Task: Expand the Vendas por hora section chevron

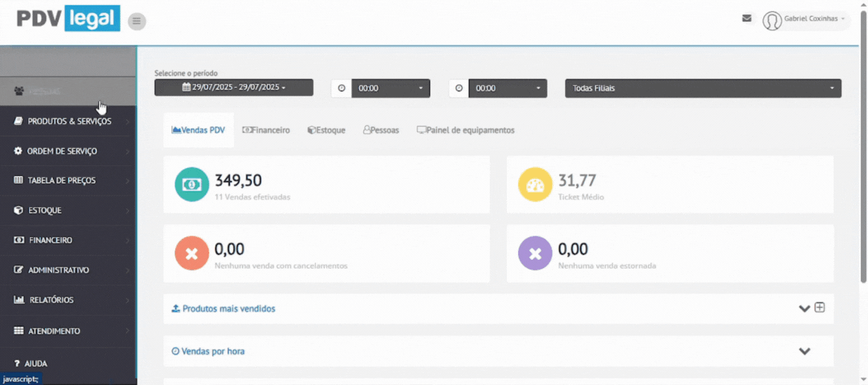Action: [x=804, y=351]
